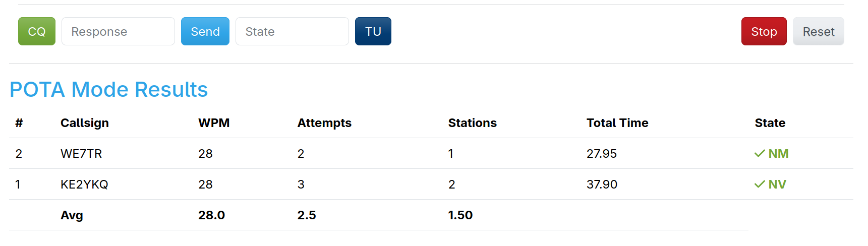
Task: Click the POTA Mode Results heading
Action: pyautogui.click(x=108, y=90)
